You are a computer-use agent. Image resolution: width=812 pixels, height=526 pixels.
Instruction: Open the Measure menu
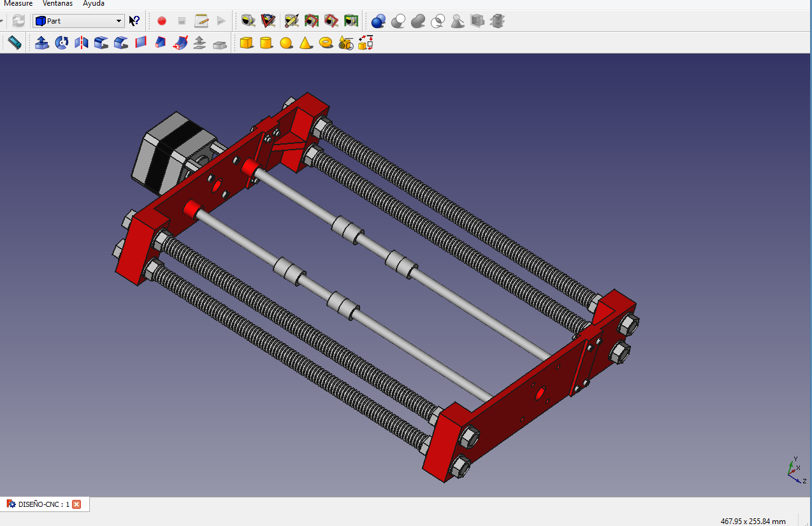pos(18,3)
